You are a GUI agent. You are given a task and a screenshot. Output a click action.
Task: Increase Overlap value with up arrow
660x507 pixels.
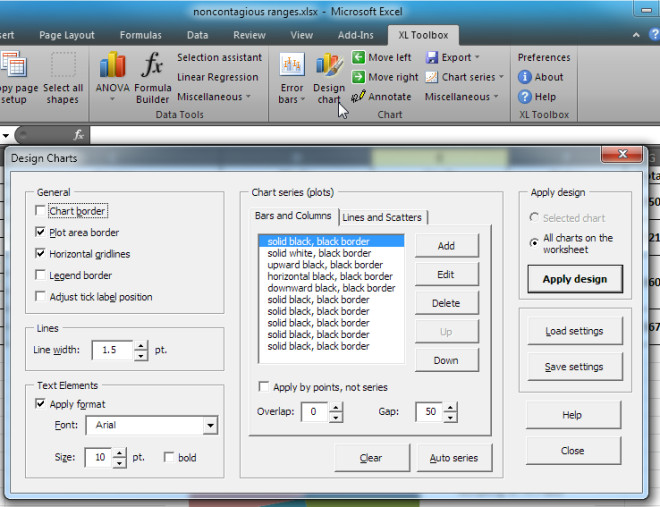[335, 407]
